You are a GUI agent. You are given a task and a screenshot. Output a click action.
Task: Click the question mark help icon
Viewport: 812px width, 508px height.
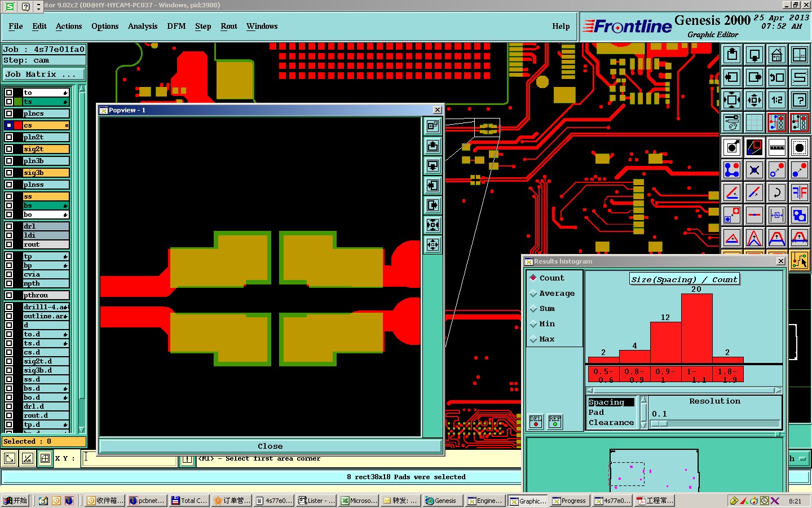800,100
